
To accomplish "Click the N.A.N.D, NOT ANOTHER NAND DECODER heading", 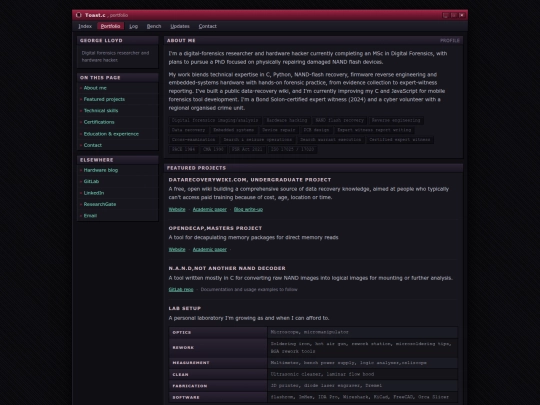I will tap(227, 268).
